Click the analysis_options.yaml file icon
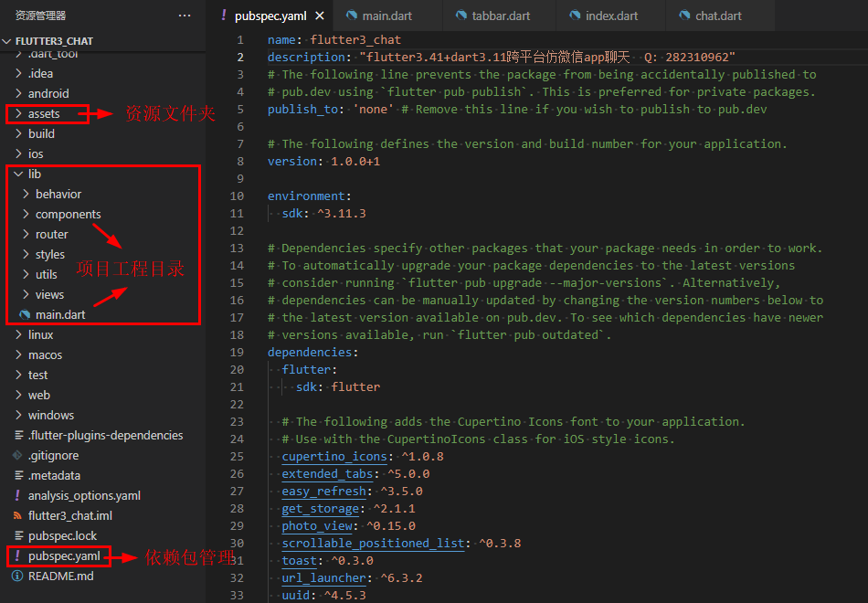The width and height of the screenshot is (868, 603). (x=17, y=495)
